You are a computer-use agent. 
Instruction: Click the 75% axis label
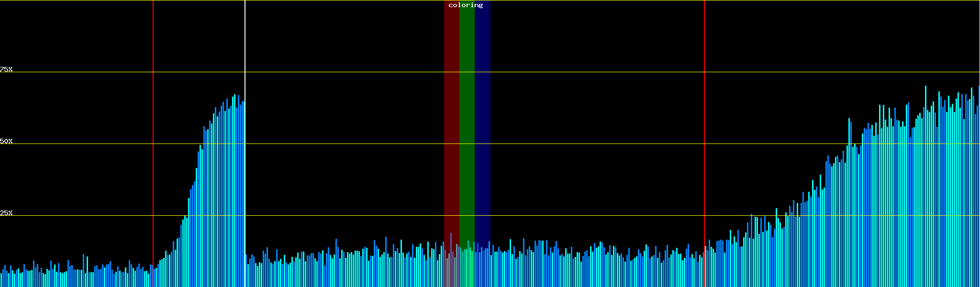[6, 69]
